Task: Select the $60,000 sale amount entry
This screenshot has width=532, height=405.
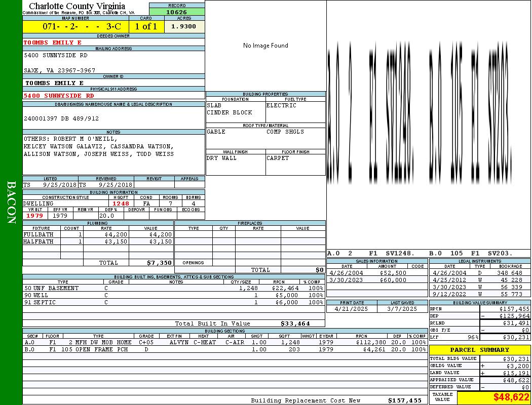Action: tap(393, 280)
